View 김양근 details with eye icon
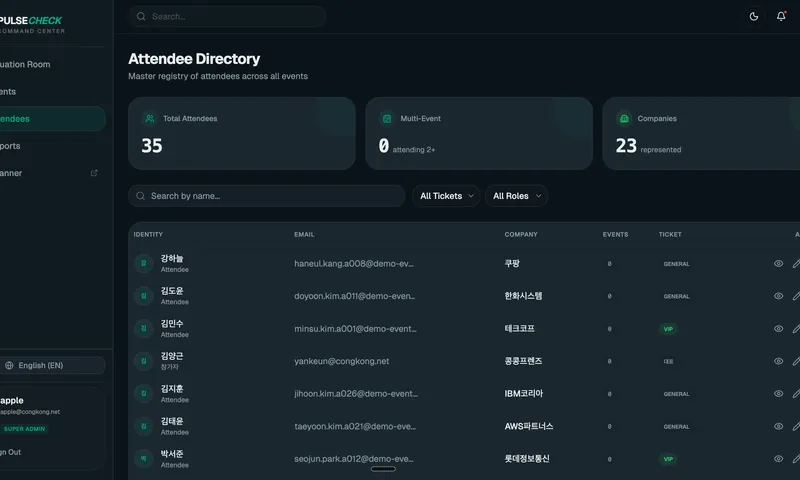 778,361
